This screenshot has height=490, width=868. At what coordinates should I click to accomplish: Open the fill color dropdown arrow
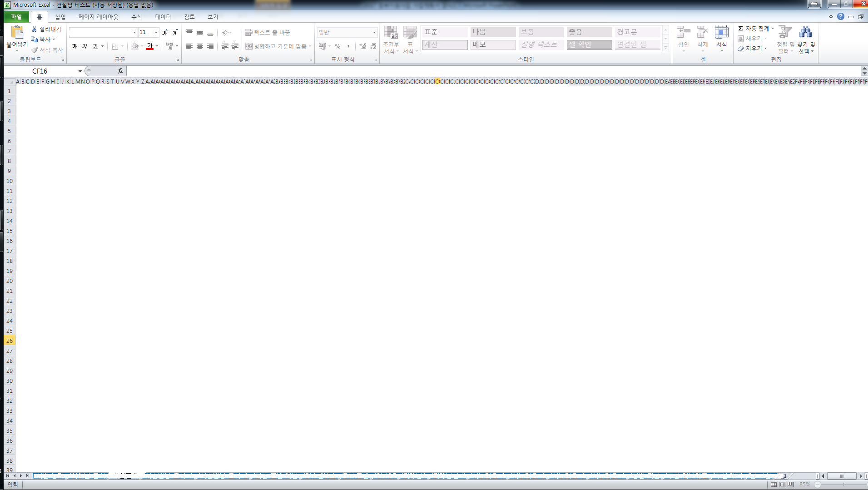tap(142, 46)
